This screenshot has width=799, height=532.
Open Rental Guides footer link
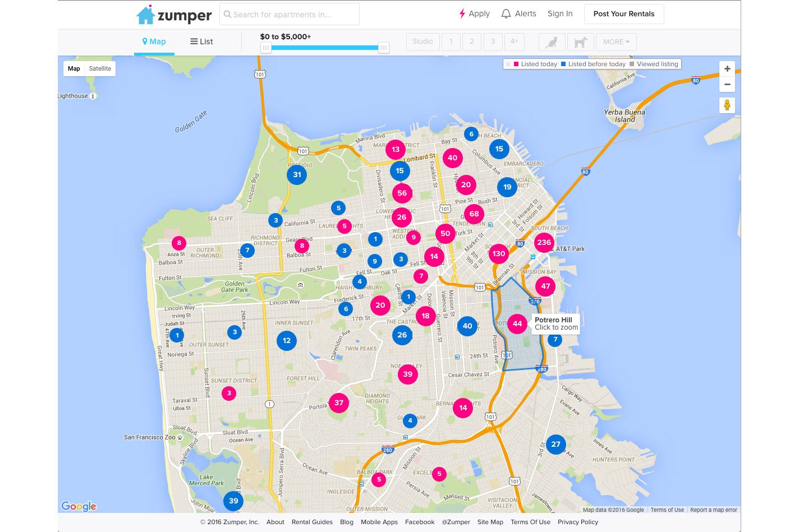coord(312,522)
